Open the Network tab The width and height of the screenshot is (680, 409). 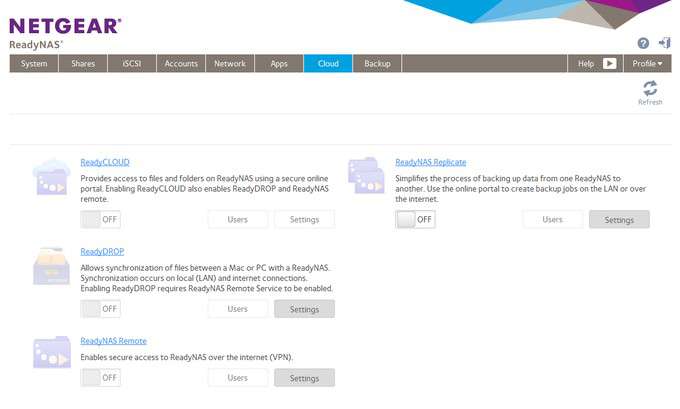coord(230,64)
